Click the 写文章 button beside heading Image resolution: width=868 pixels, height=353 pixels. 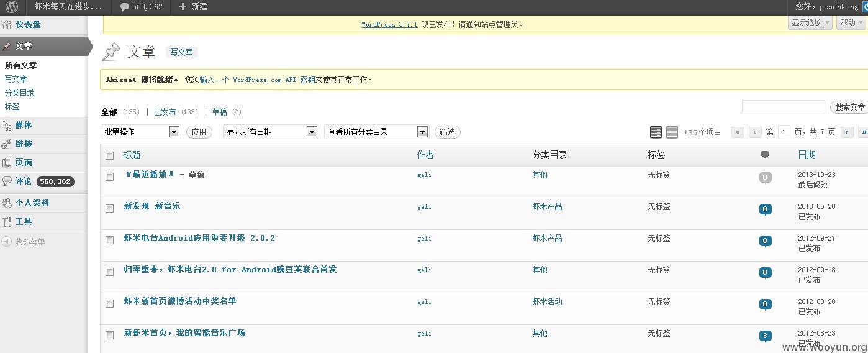coord(181,52)
